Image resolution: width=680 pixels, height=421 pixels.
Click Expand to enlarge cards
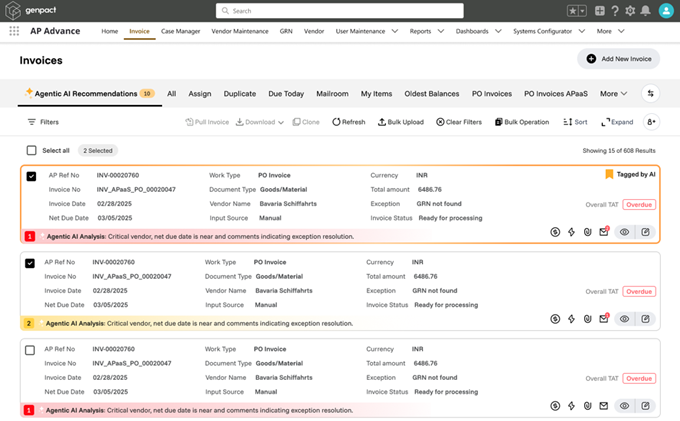coord(617,122)
